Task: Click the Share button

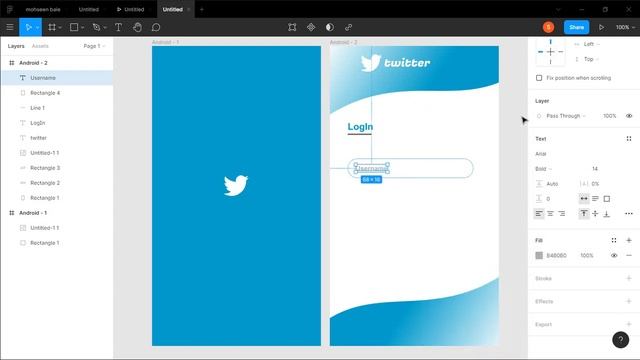Action: click(576, 27)
